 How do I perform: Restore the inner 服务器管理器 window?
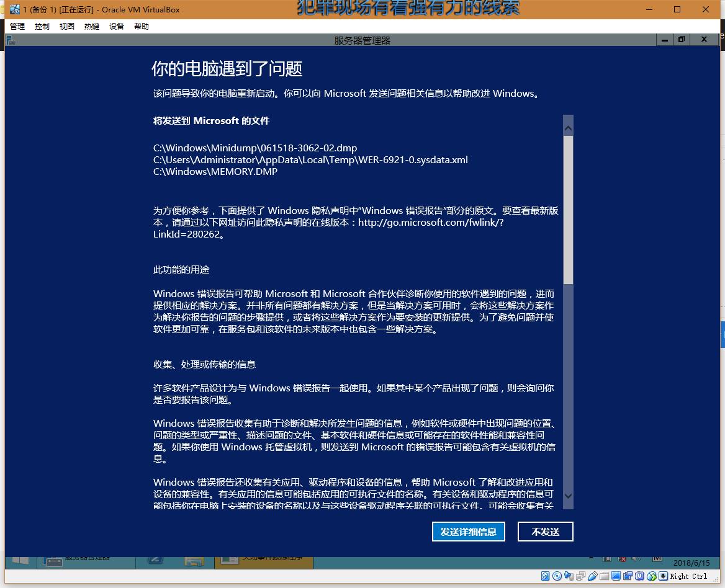(x=681, y=40)
